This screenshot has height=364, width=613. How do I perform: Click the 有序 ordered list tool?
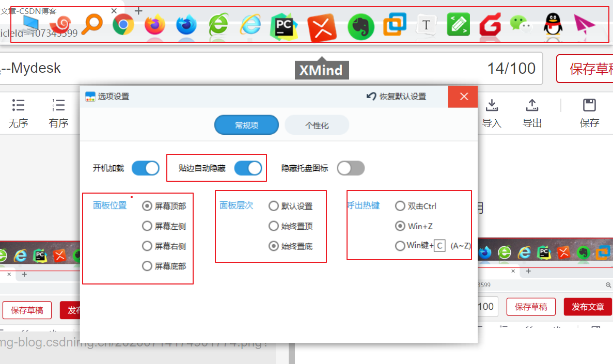pos(58,114)
